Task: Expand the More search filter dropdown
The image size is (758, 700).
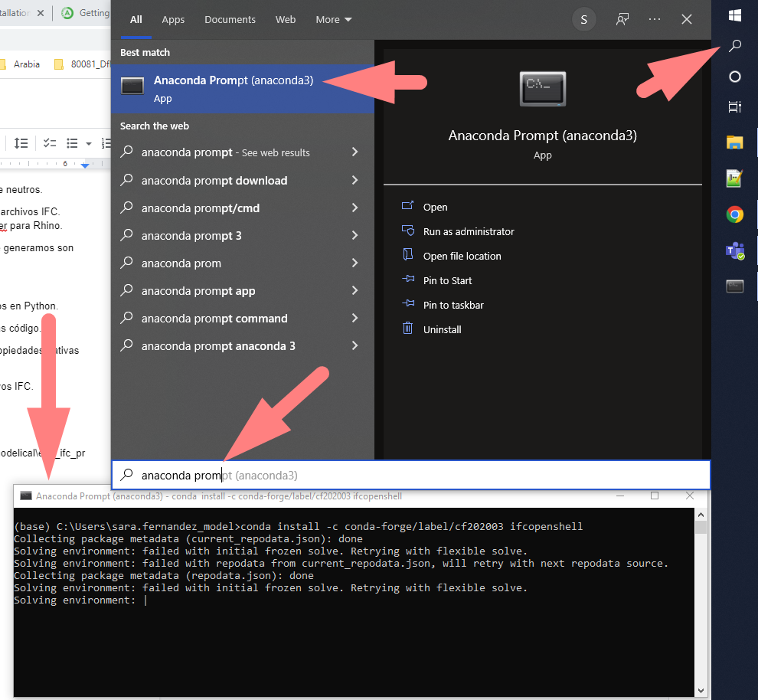Action: tap(334, 20)
